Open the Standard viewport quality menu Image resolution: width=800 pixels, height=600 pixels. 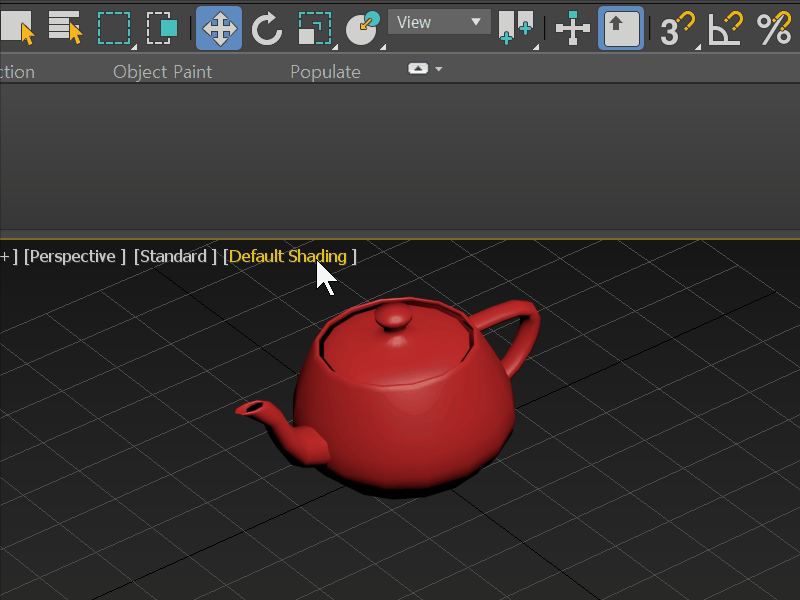coord(175,256)
